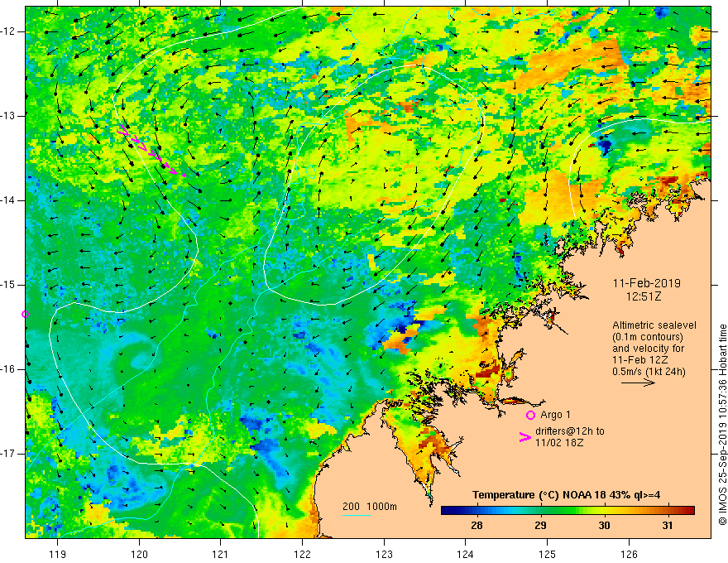Click the 'drifters@12h to' legend text
This screenshot has width=728, height=563.
570,431
